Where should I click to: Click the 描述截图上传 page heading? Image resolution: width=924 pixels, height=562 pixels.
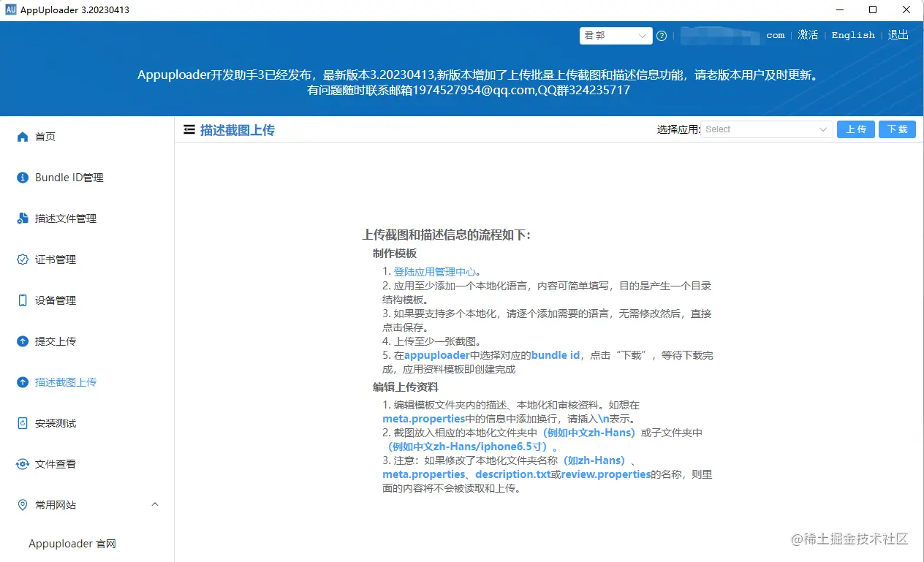click(238, 130)
